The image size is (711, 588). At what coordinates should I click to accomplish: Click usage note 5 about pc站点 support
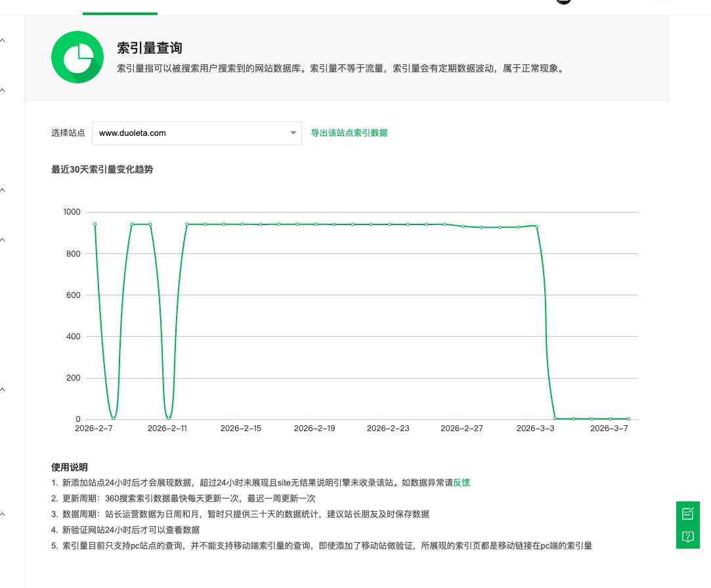[322, 545]
